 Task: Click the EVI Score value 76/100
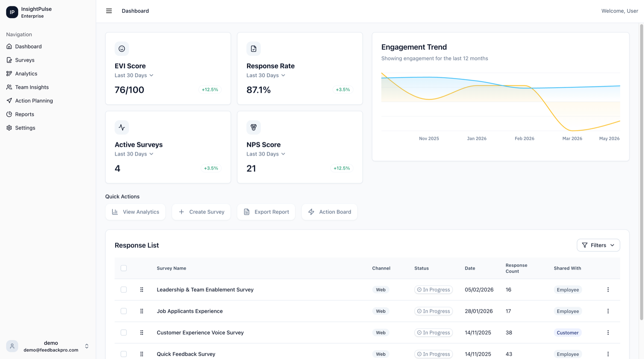(x=129, y=90)
